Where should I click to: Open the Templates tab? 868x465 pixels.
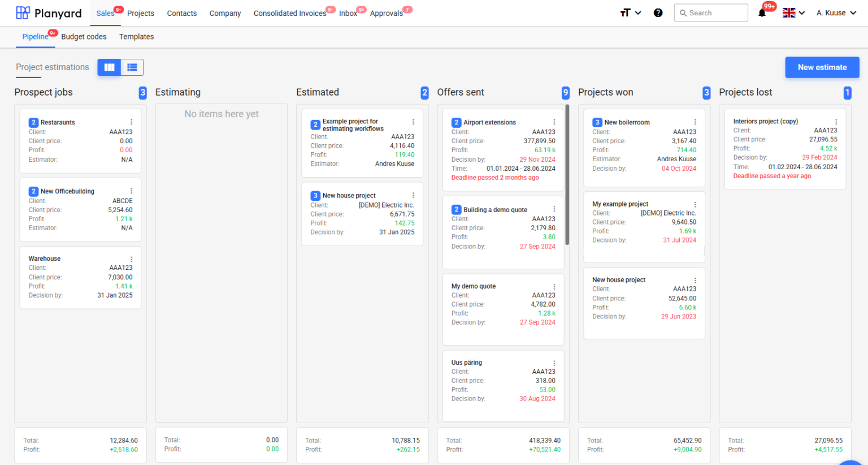coord(136,37)
